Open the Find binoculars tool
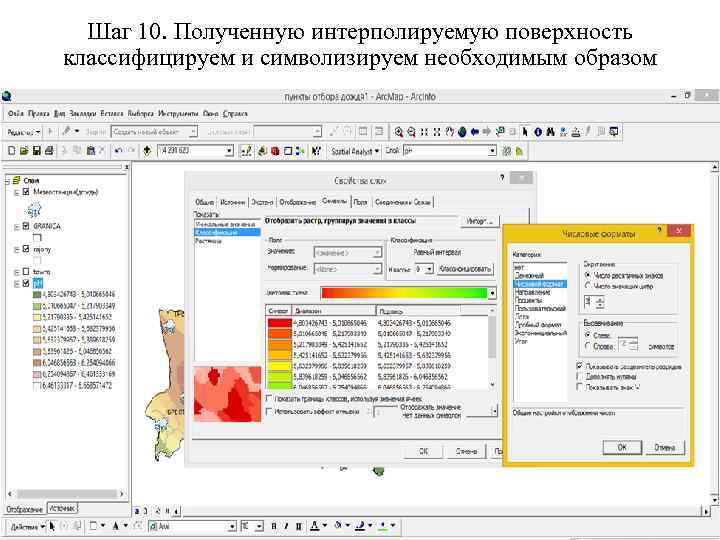Viewport: 720px width, 540px height. coord(551,132)
